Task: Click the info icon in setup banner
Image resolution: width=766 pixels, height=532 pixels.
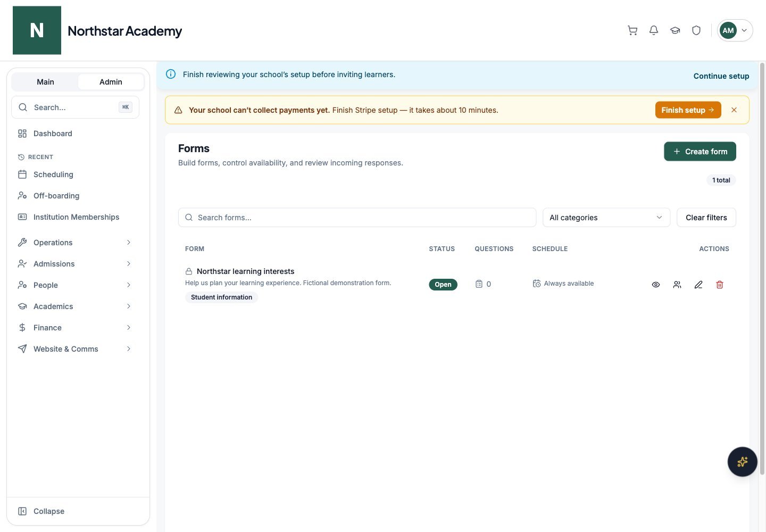Action: point(171,74)
